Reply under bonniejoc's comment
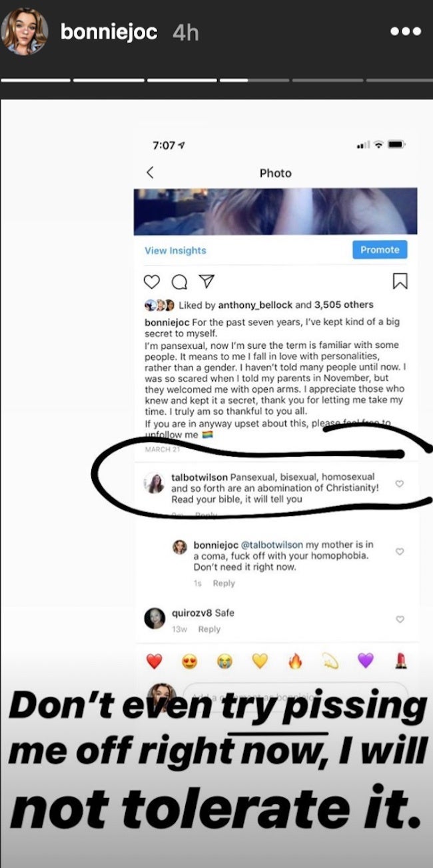 pos(224,583)
